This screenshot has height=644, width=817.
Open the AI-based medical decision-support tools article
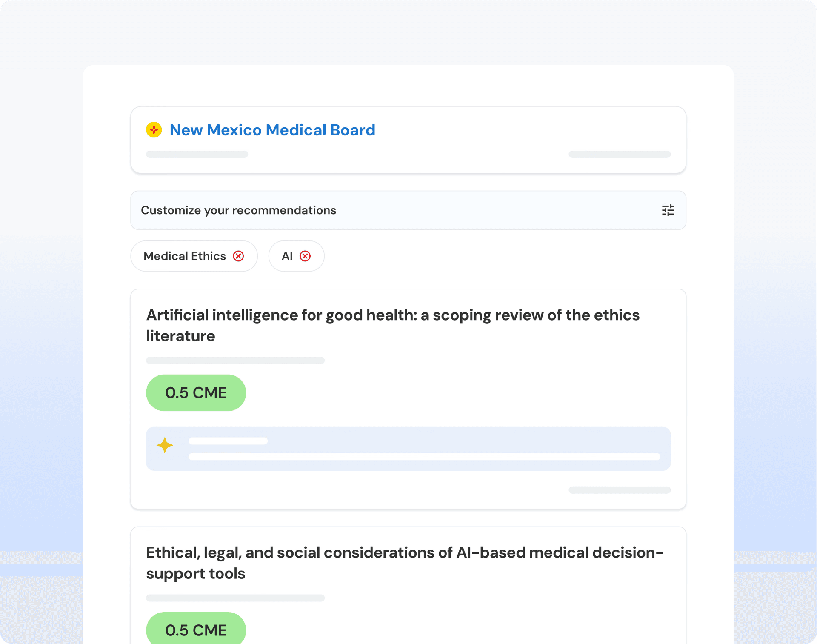(x=404, y=563)
